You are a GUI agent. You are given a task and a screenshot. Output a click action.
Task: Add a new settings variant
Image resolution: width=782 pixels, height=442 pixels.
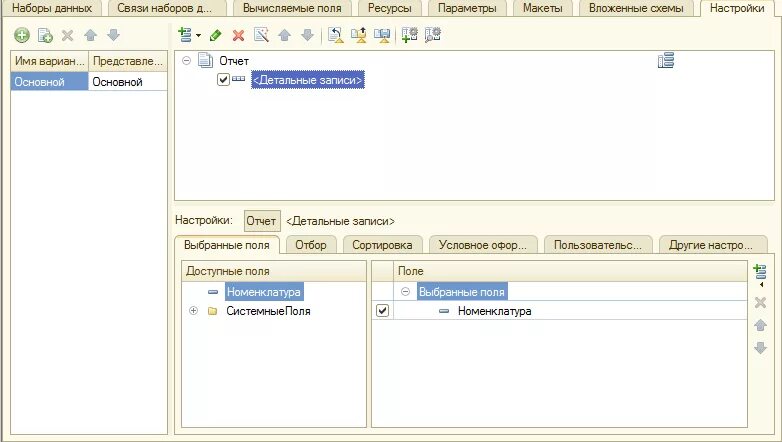(x=21, y=35)
